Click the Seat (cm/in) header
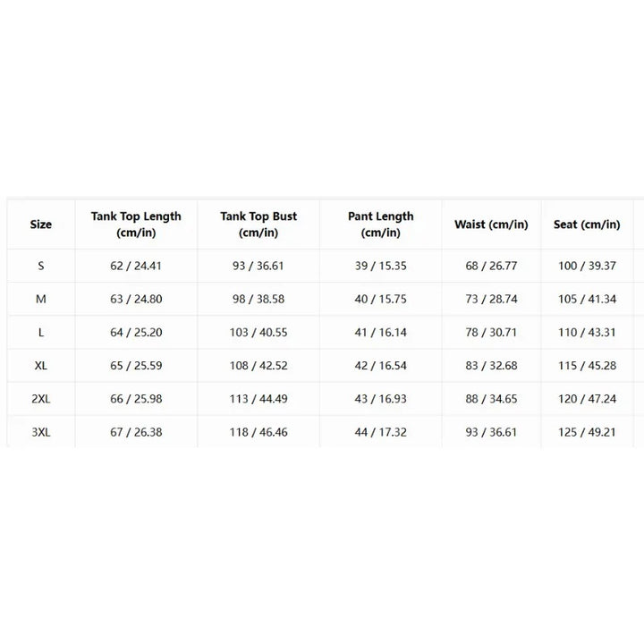This screenshot has height=644, width=644. 587,225
